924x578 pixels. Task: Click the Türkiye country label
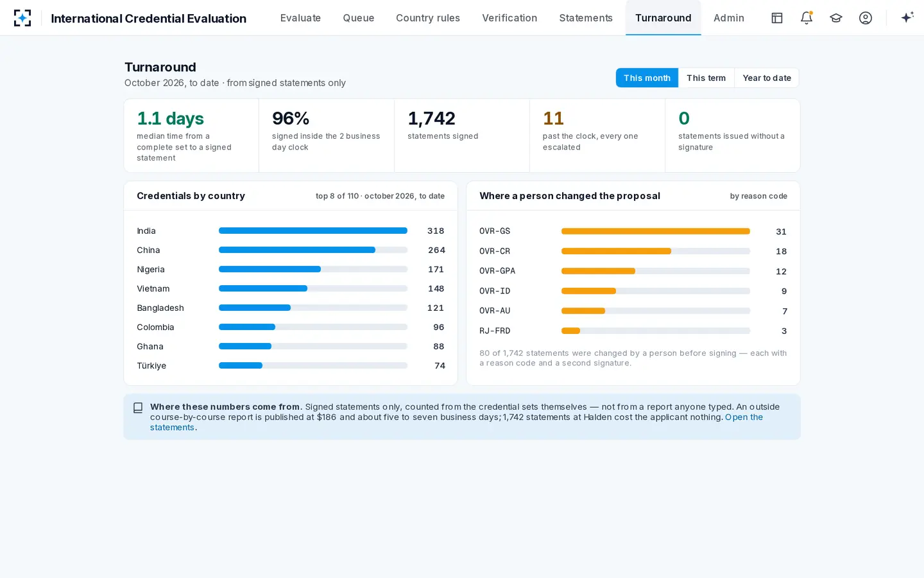tap(151, 365)
